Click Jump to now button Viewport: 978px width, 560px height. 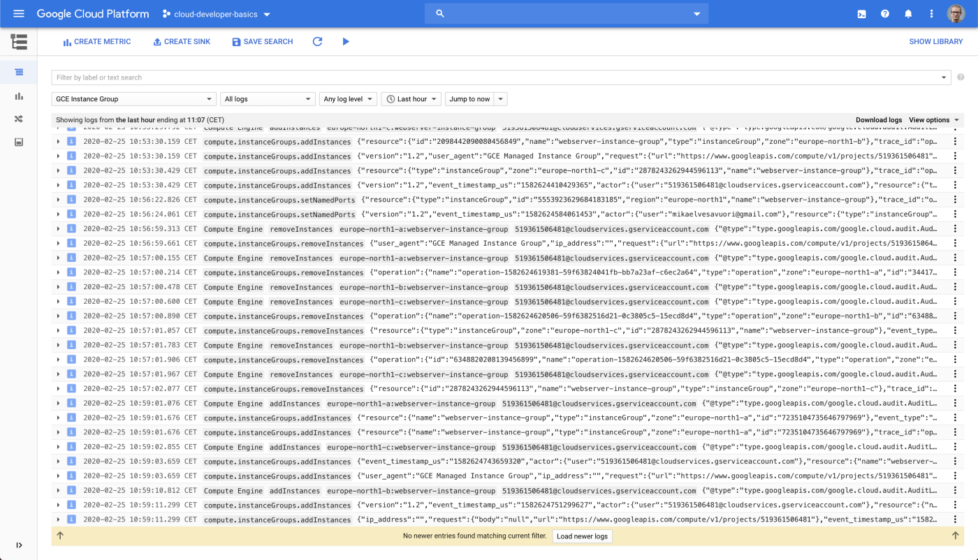(x=469, y=99)
